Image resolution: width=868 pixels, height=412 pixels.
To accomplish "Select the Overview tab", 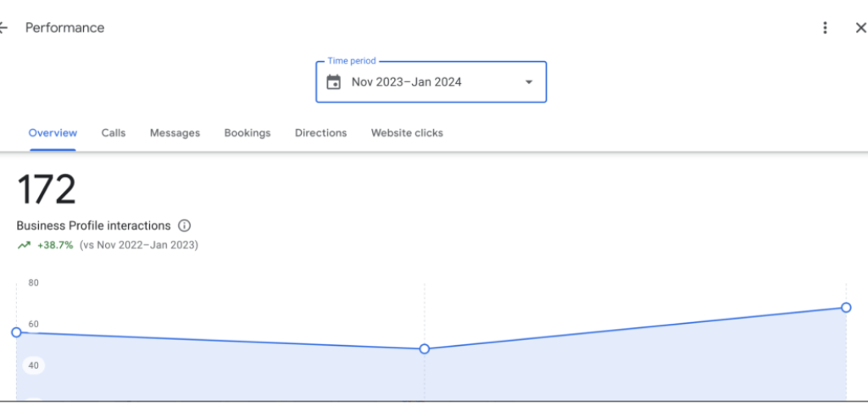I will [x=53, y=133].
